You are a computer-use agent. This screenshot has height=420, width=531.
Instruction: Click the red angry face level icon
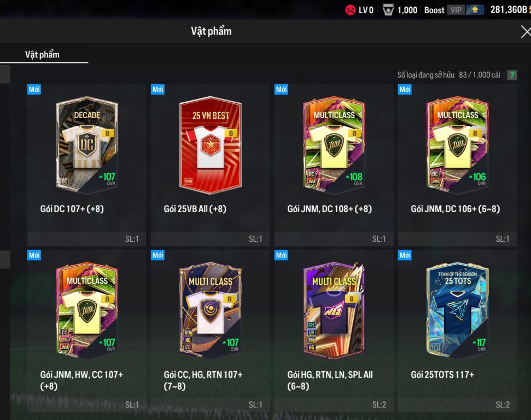click(350, 10)
